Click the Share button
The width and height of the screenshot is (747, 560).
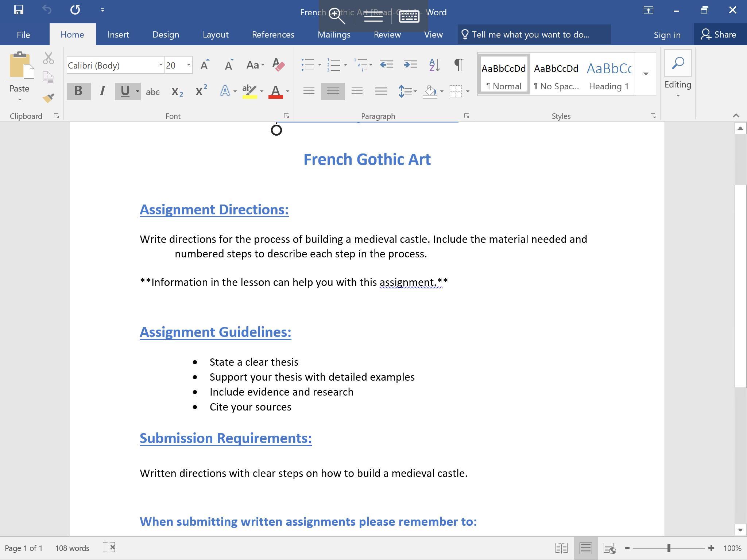pos(719,35)
